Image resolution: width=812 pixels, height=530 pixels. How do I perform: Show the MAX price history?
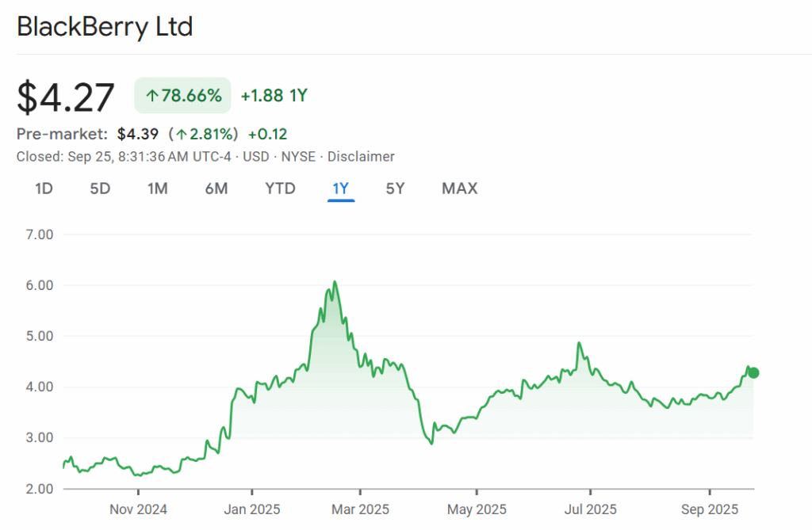coord(459,189)
